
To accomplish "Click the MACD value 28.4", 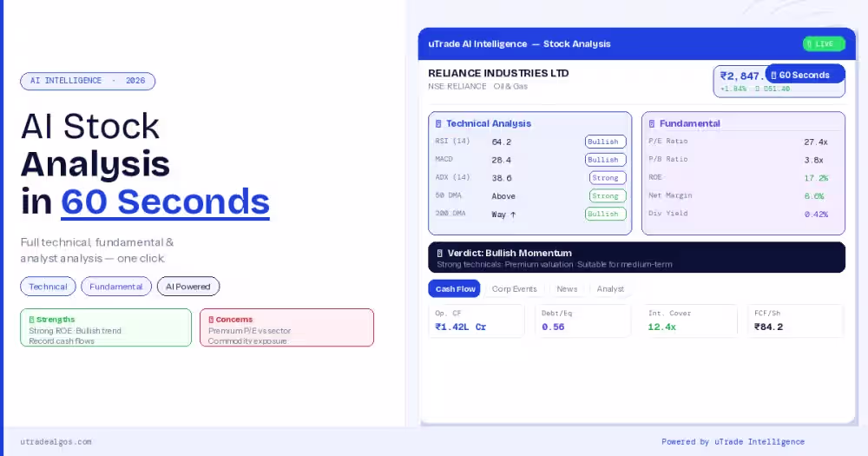I will click(x=502, y=160).
